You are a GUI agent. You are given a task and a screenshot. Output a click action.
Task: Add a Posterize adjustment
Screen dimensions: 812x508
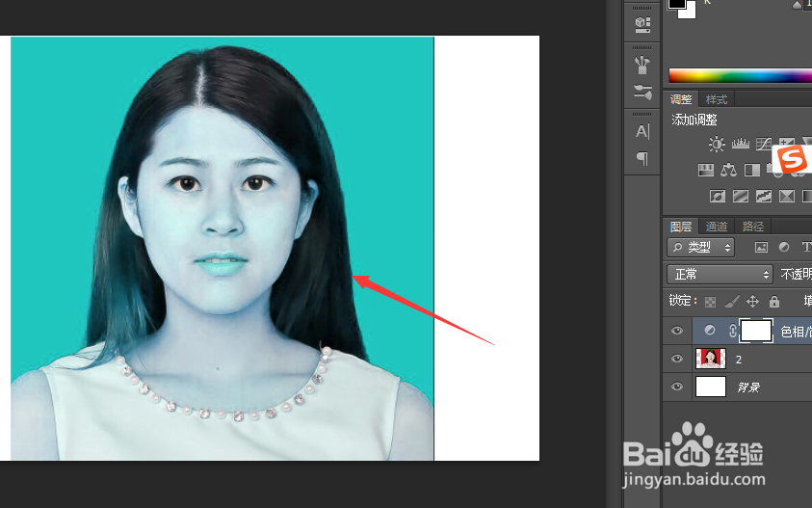[741, 196]
